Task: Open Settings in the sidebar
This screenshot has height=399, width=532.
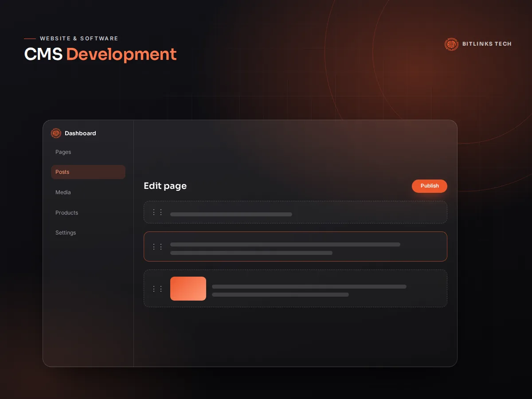Action: (x=66, y=233)
